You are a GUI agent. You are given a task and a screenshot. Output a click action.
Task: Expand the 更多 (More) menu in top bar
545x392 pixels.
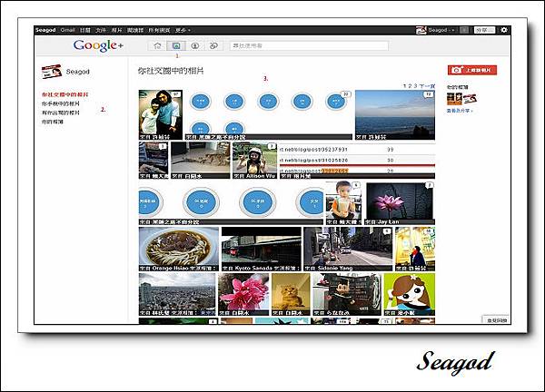click(183, 31)
